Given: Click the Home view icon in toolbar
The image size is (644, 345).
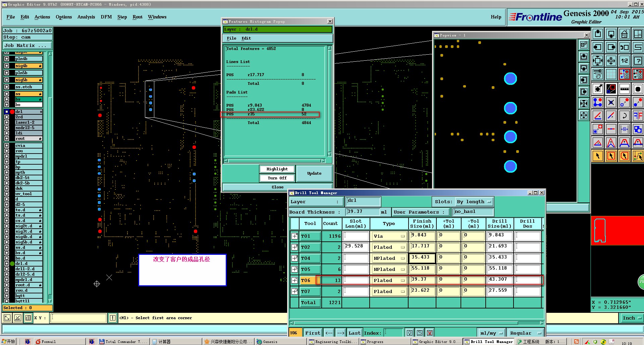Looking at the screenshot, I should (624, 34).
